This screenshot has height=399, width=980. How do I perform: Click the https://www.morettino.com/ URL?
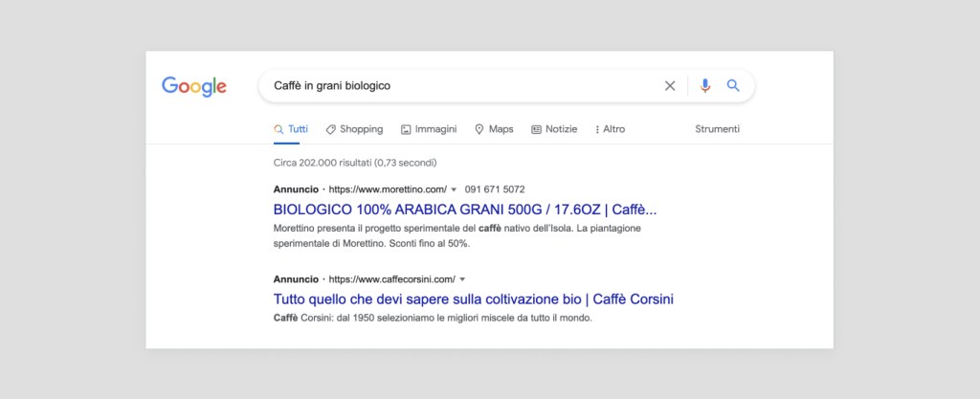pos(388,189)
